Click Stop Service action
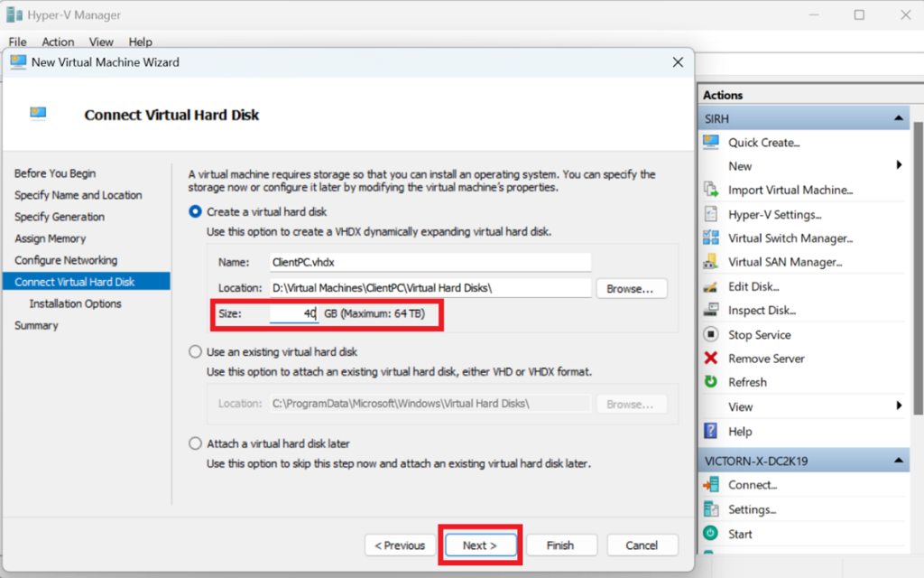 coord(760,335)
